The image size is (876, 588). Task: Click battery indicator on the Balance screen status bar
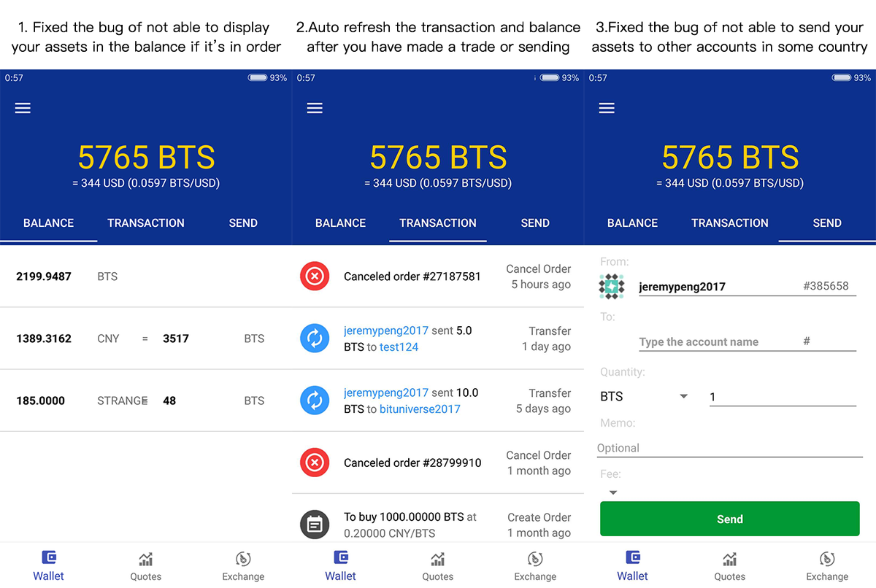point(258,78)
